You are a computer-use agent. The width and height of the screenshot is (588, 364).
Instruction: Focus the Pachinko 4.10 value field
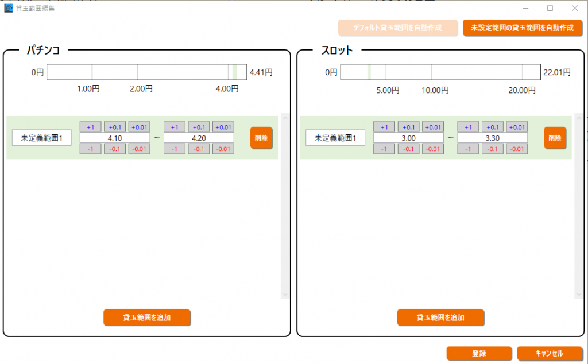115,138
